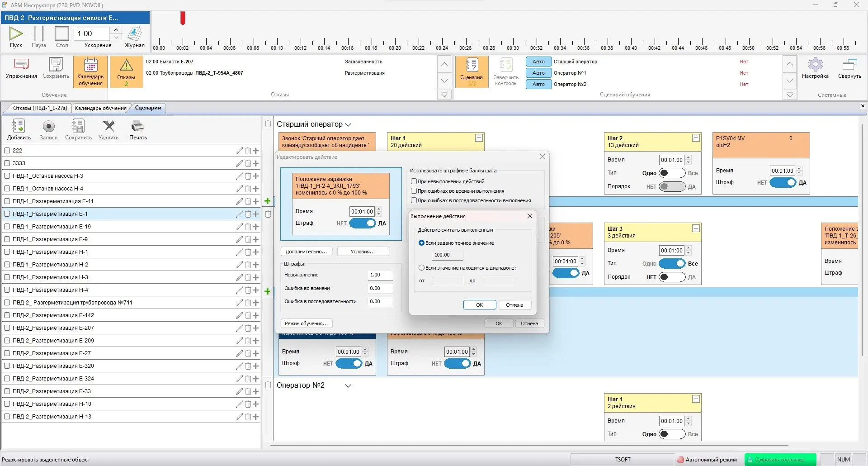The height and width of the screenshot is (466, 868).
Task: Expand Шаг 1 with 20 действий
Action: 479,138
